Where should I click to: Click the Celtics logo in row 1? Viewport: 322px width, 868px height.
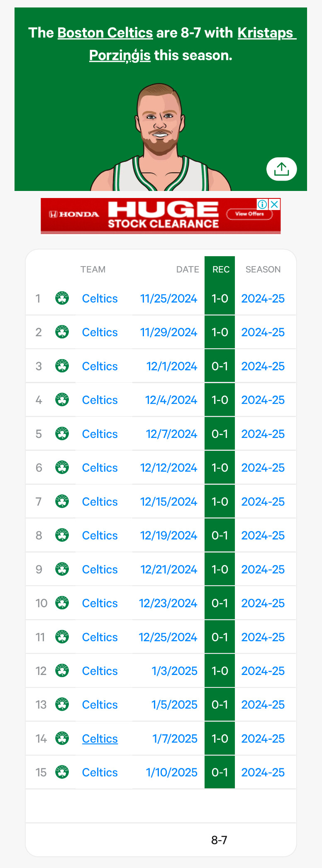point(62,298)
